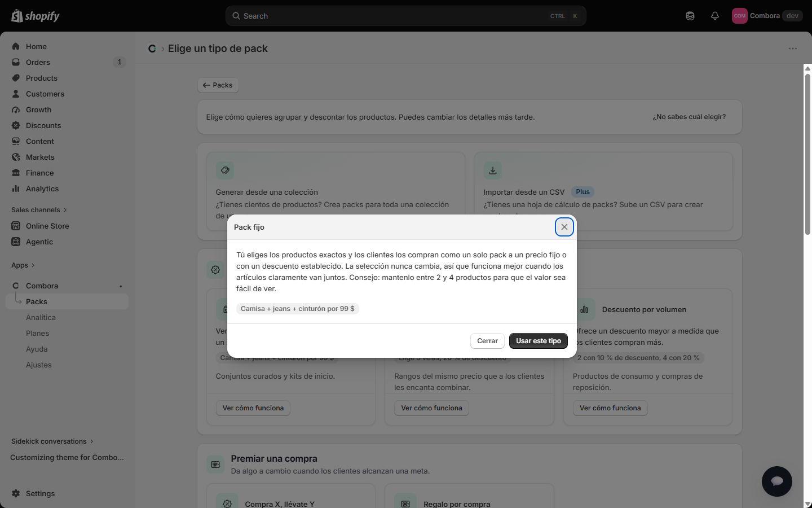
Task: Open the notifications bell
Action: tap(715, 16)
